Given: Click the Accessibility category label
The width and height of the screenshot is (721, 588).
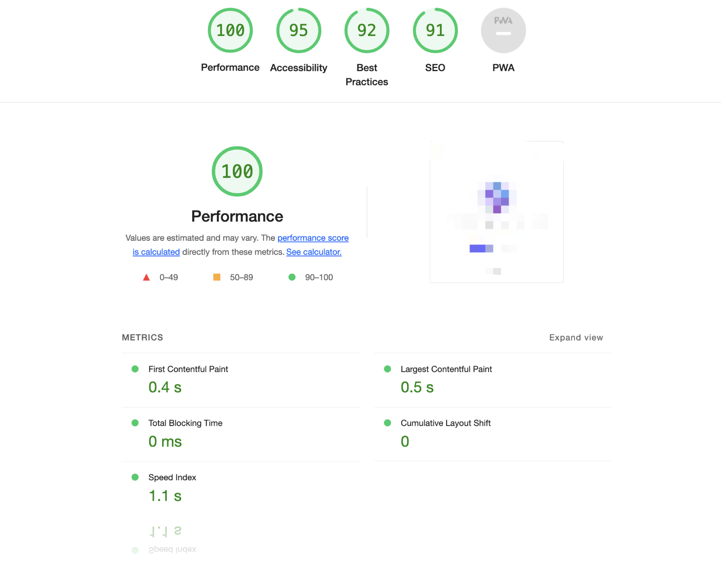Looking at the screenshot, I should [299, 68].
